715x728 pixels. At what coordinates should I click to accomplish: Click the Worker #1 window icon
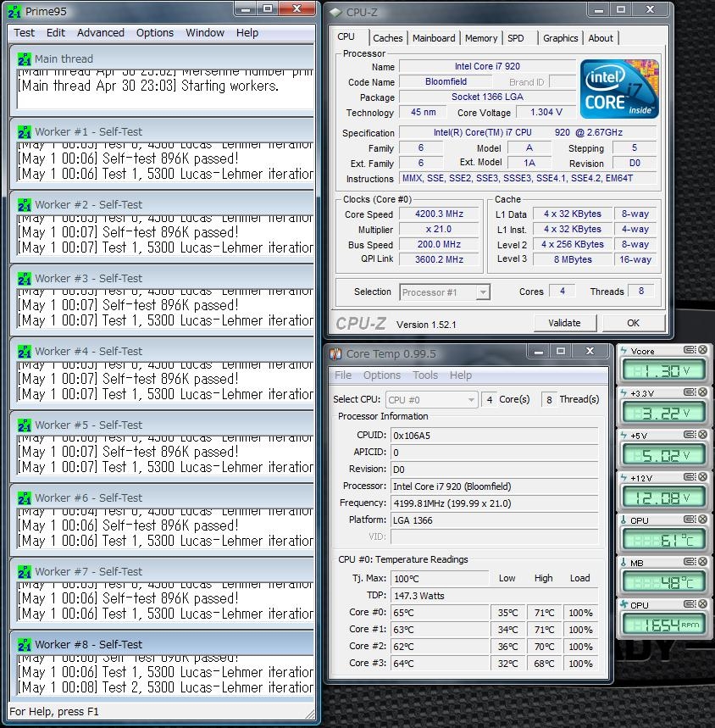(25, 132)
